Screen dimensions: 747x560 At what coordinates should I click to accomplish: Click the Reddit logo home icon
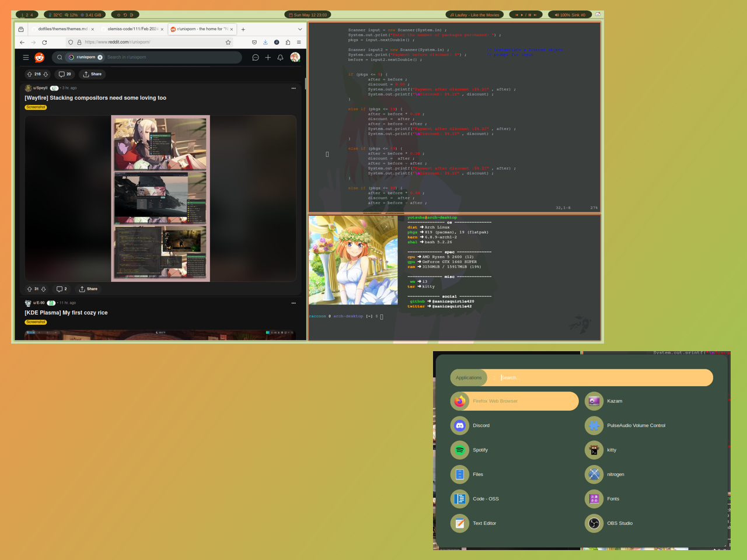coord(39,57)
